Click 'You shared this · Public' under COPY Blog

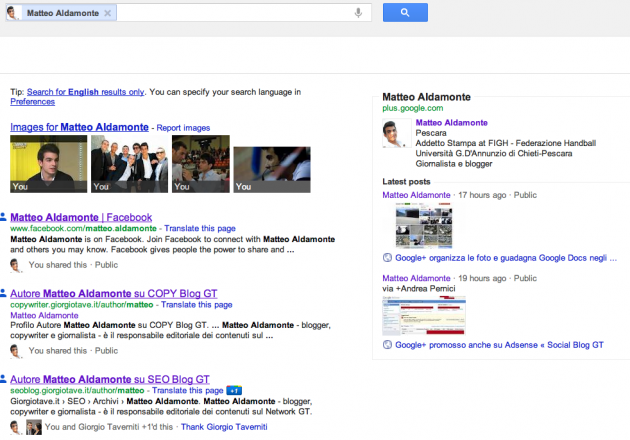point(73,351)
